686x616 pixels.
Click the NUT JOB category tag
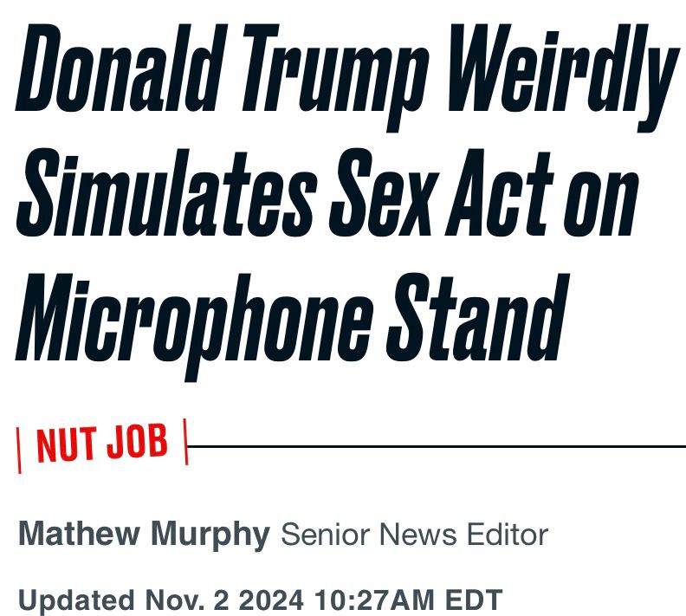pyautogui.click(x=102, y=444)
